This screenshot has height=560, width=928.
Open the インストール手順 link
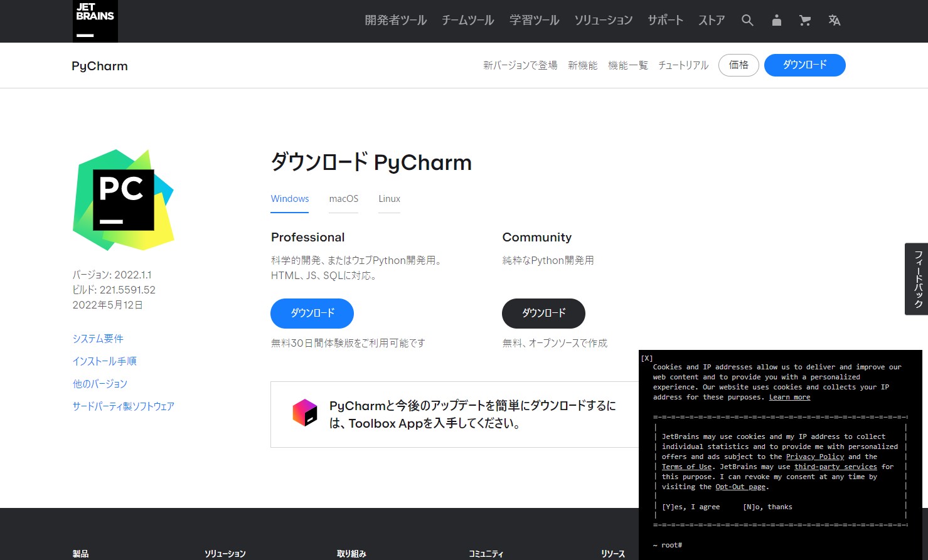(x=104, y=361)
